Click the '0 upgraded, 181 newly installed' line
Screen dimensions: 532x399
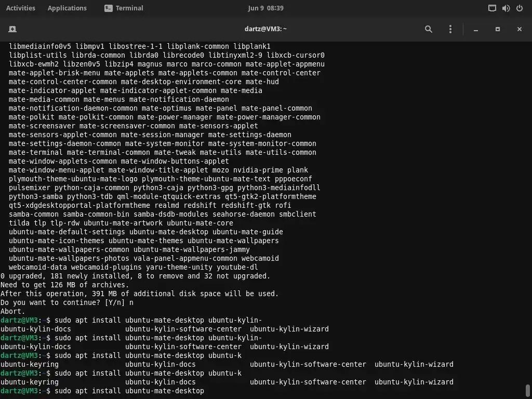tap(136, 276)
